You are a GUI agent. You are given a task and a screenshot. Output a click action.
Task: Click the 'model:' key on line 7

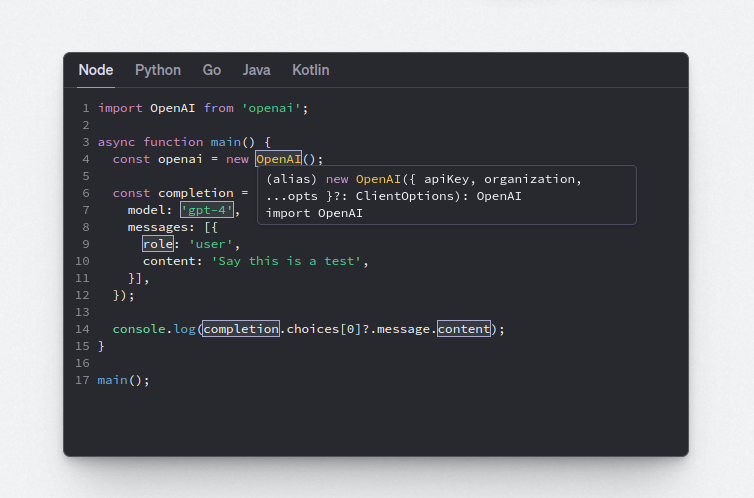(x=150, y=210)
